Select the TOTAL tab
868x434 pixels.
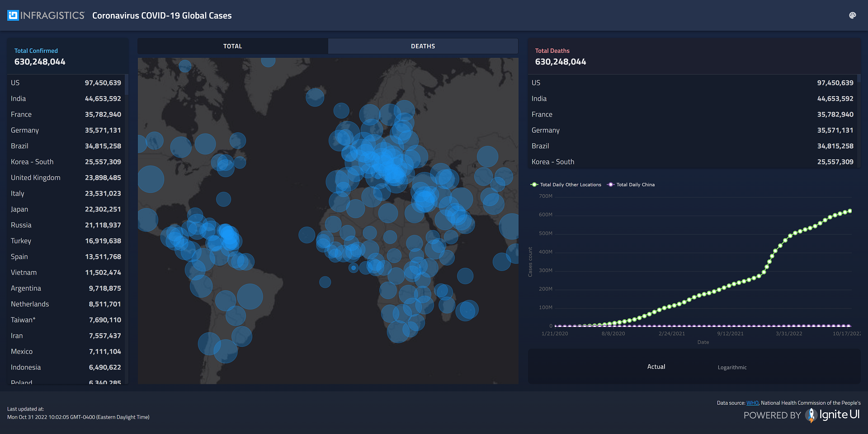point(232,46)
